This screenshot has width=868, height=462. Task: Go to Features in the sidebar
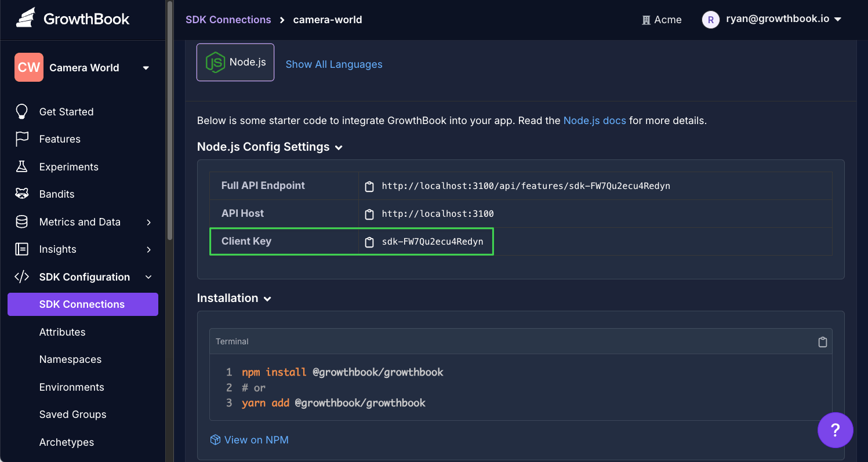click(60, 139)
